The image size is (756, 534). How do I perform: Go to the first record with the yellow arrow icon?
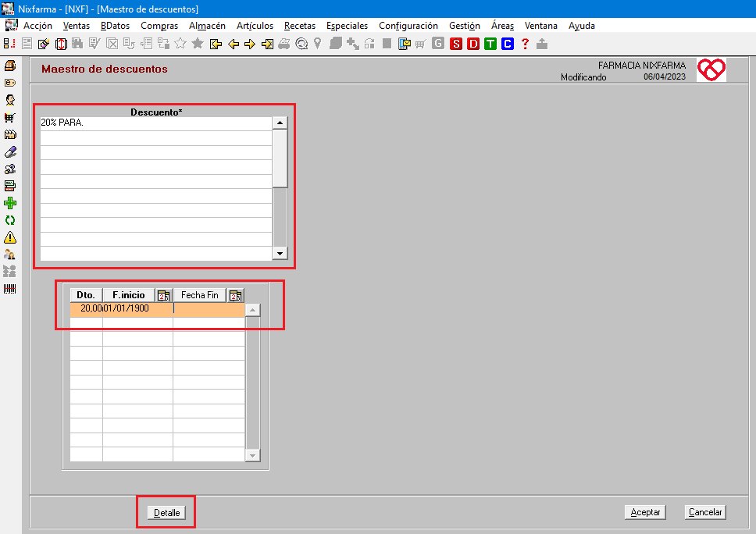click(216, 44)
